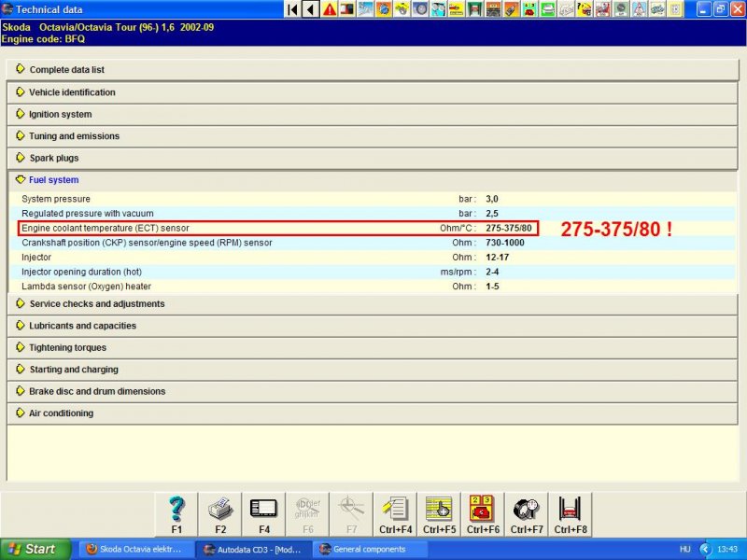Expand Lubricants and capacities section
Image resolution: width=747 pixels, height=560 pixels.
[x=373, y=326]
